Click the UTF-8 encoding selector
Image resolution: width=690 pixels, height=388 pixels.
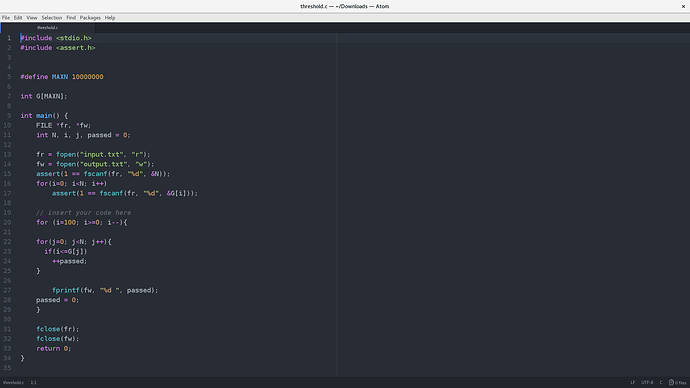point(647,382)
